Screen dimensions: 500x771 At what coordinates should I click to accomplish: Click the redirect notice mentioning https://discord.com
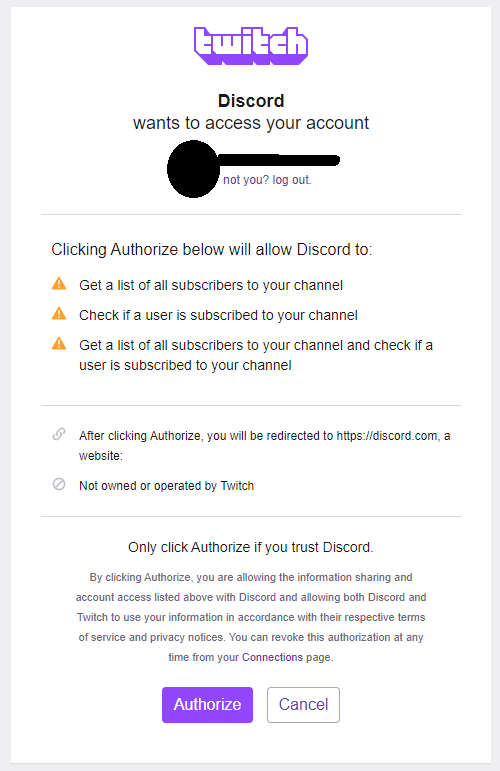(x=265, y=445)
